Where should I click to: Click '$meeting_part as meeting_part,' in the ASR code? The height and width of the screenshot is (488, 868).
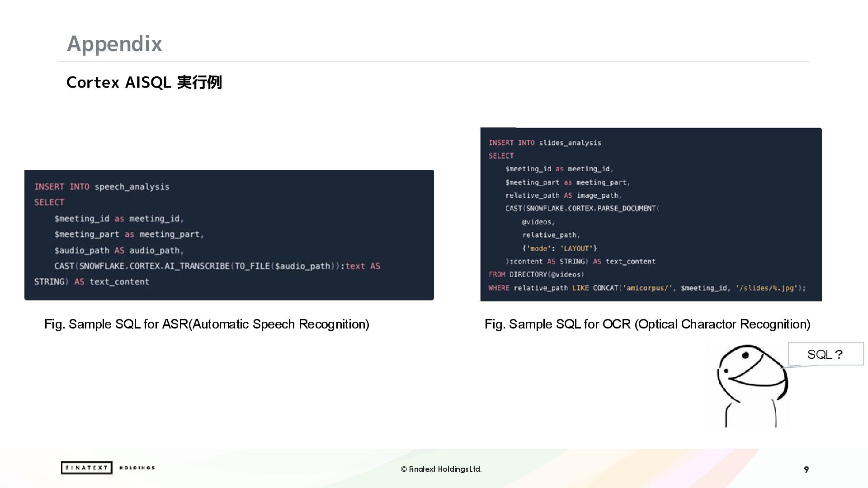point(129,235)
